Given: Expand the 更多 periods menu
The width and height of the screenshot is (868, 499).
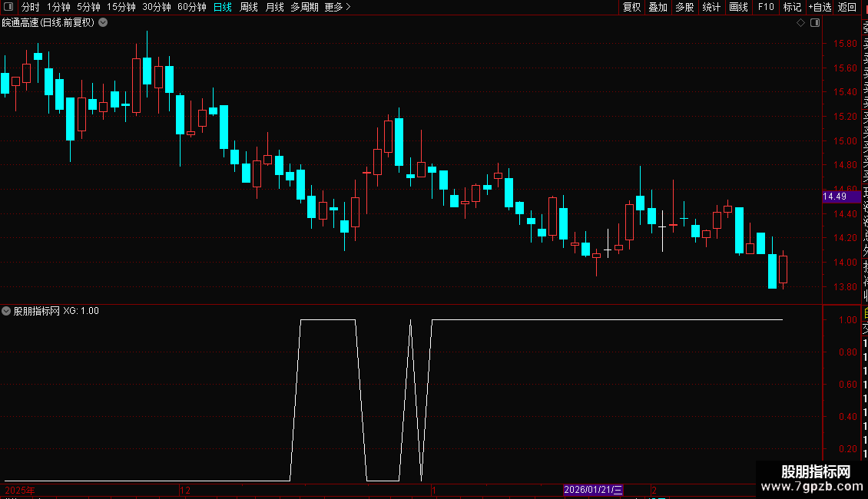Looking at the screenshot, I should pyautogui.click(x=338, y=7).
